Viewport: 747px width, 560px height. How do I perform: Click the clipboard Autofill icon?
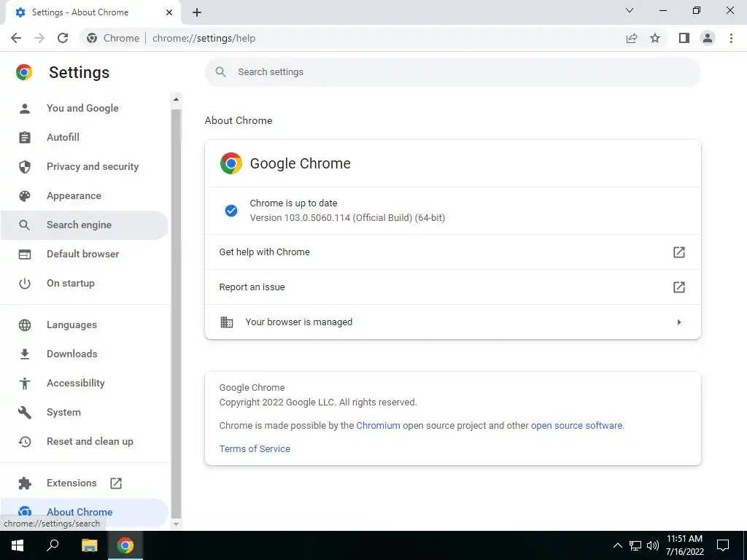[24, 137]
